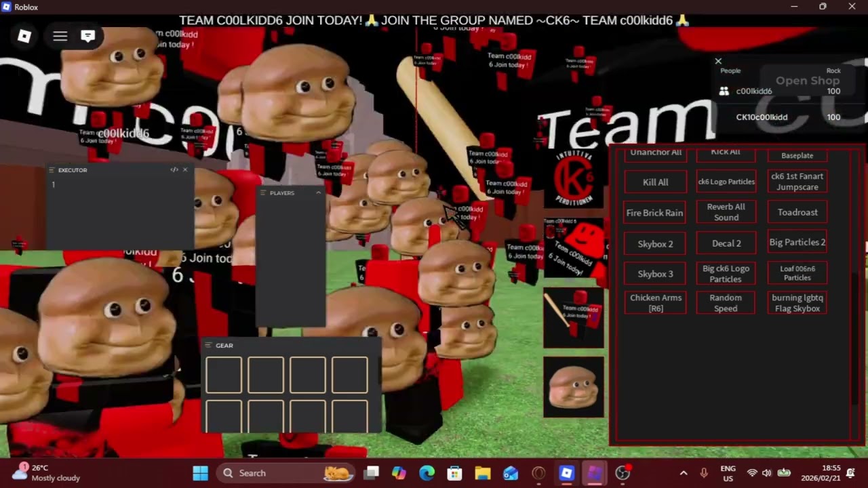Click the Rock column header
This screenshot has width=868, height=488.
click(x=833, y=70)
